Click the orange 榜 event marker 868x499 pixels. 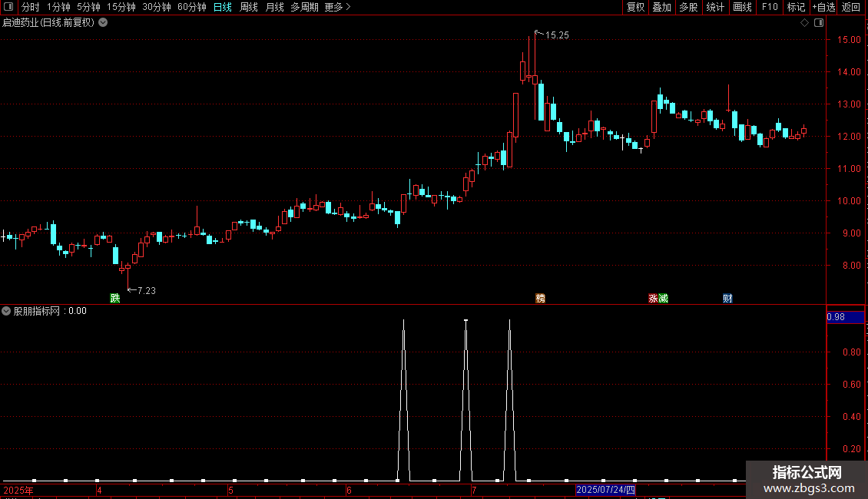[540, 298]
